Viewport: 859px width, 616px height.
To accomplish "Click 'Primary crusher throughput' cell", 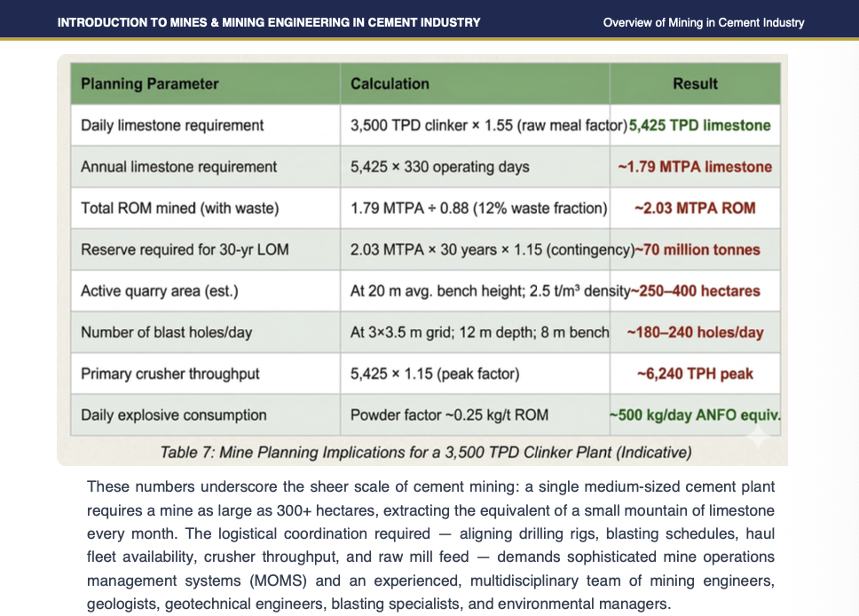I will (x=205, y=374).
